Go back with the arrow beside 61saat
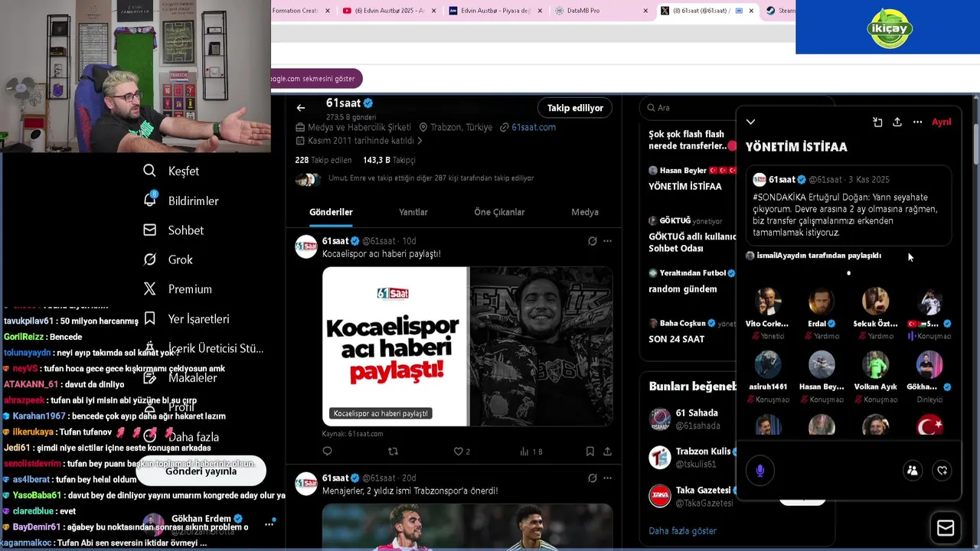Image resolution: width=980 pixels, height=551 pixels. tap(301, 108)
